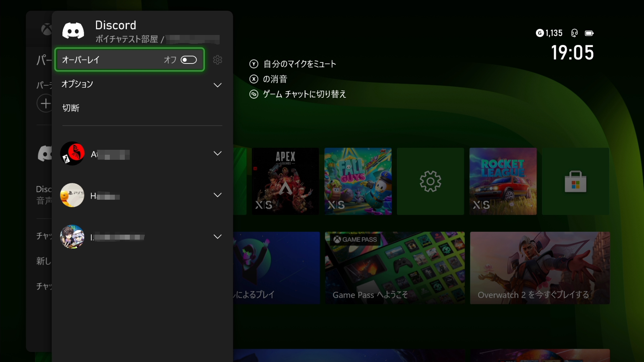Click the Gamerscore value 1,135
The image size is (644, 362).
(554, 33)
